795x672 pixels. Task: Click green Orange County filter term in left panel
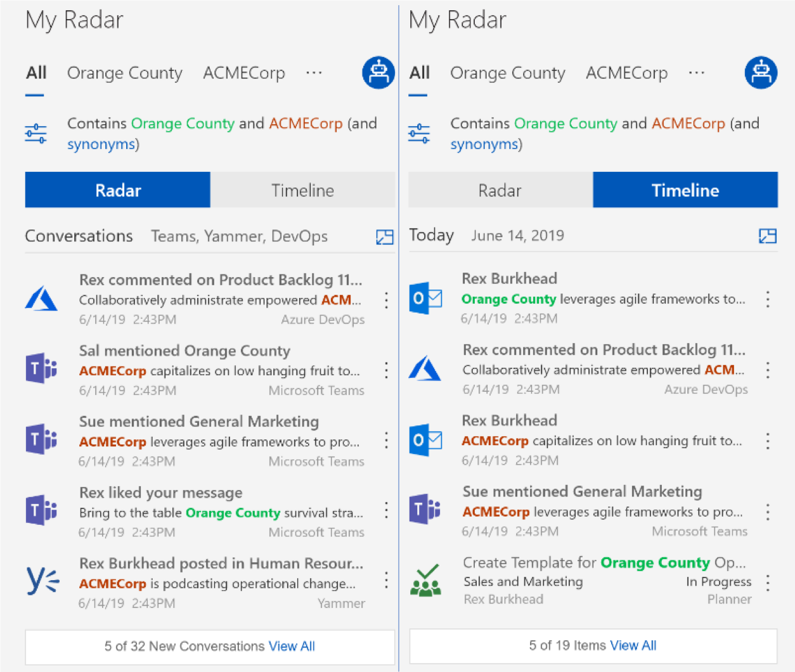183,124
